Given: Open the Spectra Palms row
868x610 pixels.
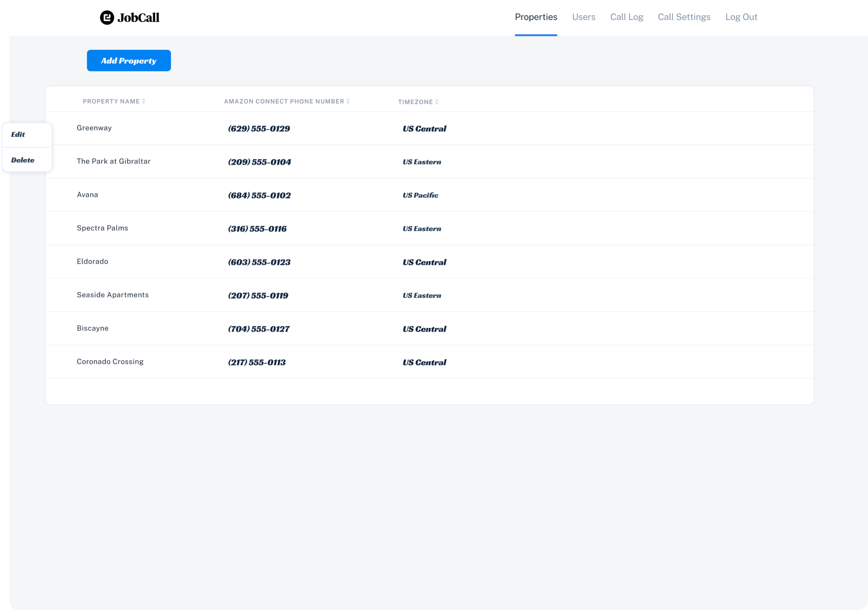Looking at the screenshot, I should pos(103,228).
